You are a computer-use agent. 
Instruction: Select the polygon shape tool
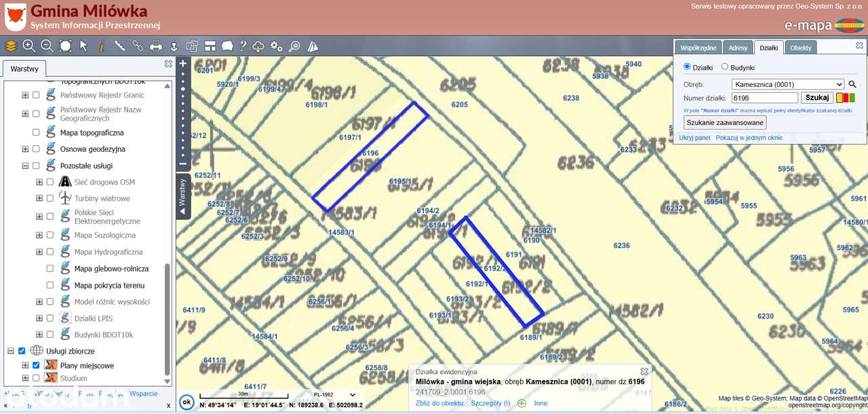(x=227, y=46)
